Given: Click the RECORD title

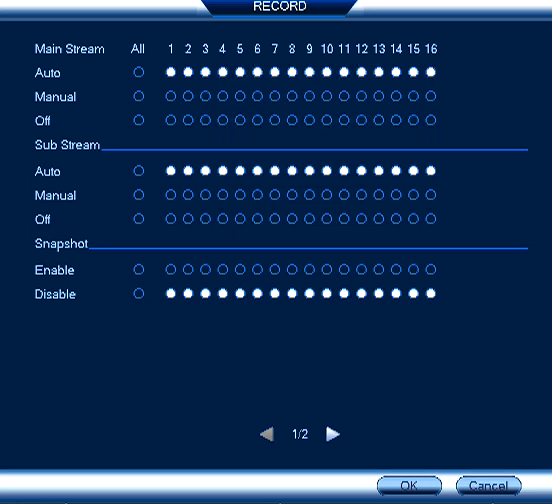Looking at the screenshot, I should click(280, 6).
